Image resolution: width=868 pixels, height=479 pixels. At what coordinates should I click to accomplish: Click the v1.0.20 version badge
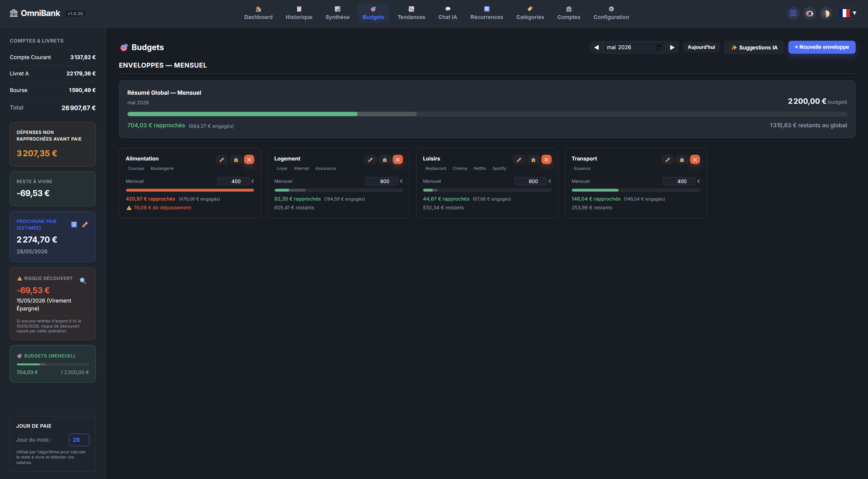(x=75, y=14)
